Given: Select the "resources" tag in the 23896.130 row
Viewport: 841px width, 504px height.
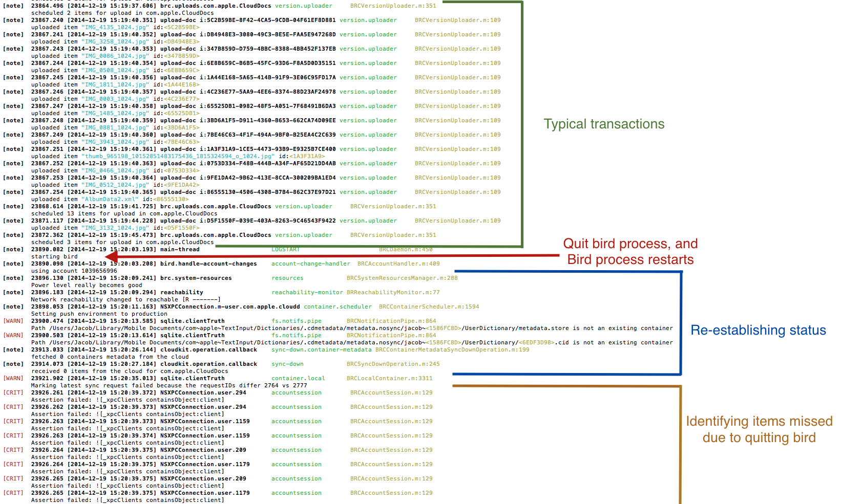Looking at the screenshot, I should pos(287,278).
